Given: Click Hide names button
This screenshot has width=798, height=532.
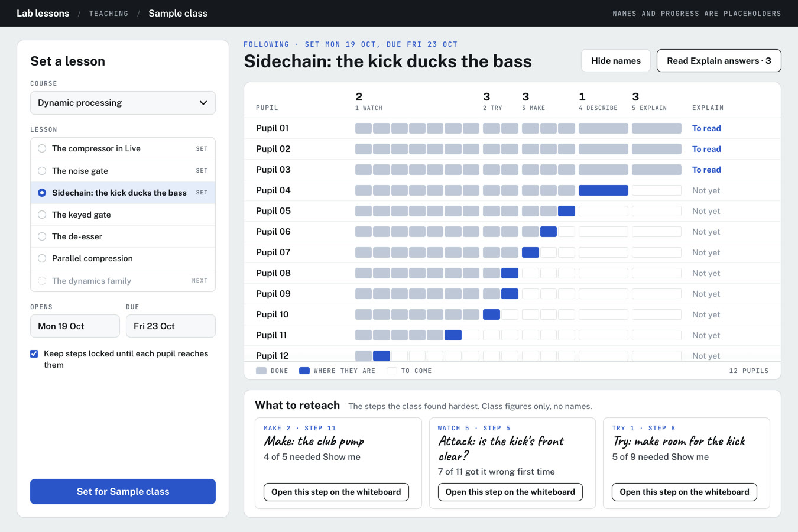Looking at the screenshot, I should pos(616,61).
